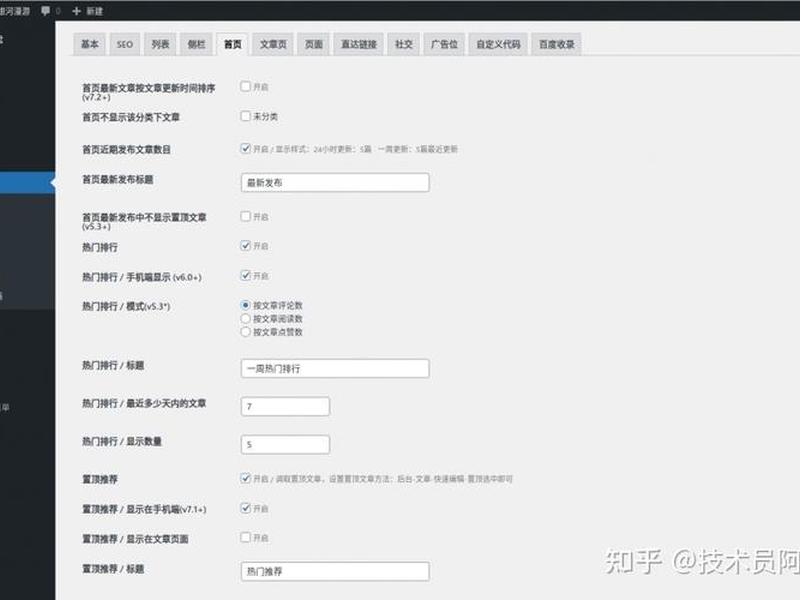
Task: Toggle 热门排行 / 手机端显示 checkbox
Action: [x=245, y=276]
